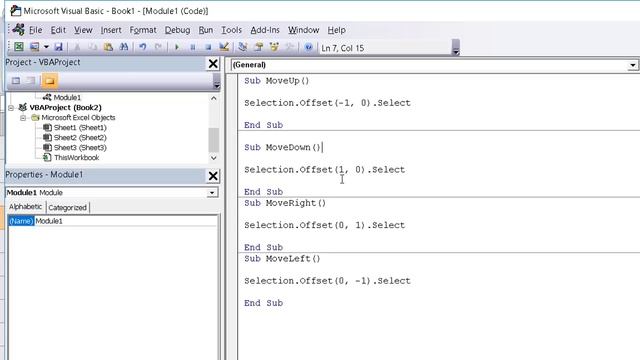Select the (Name) property row

[21, 221]
